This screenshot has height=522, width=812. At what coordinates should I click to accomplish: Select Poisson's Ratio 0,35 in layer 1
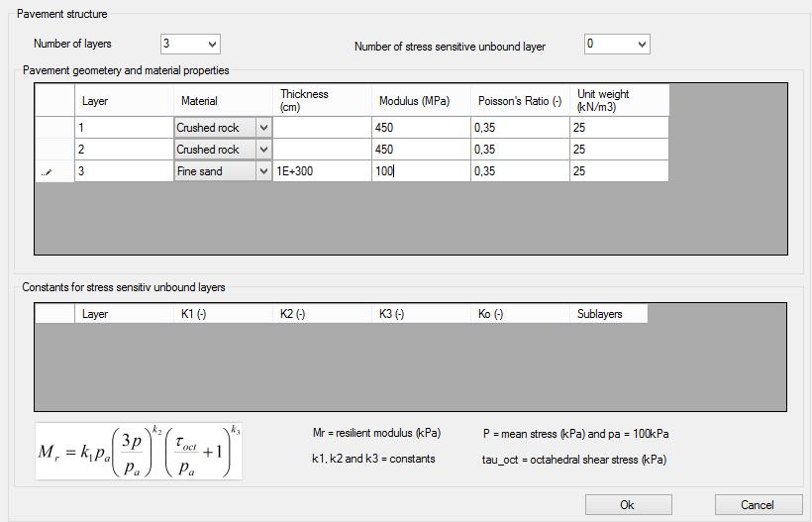click(520, 128)
